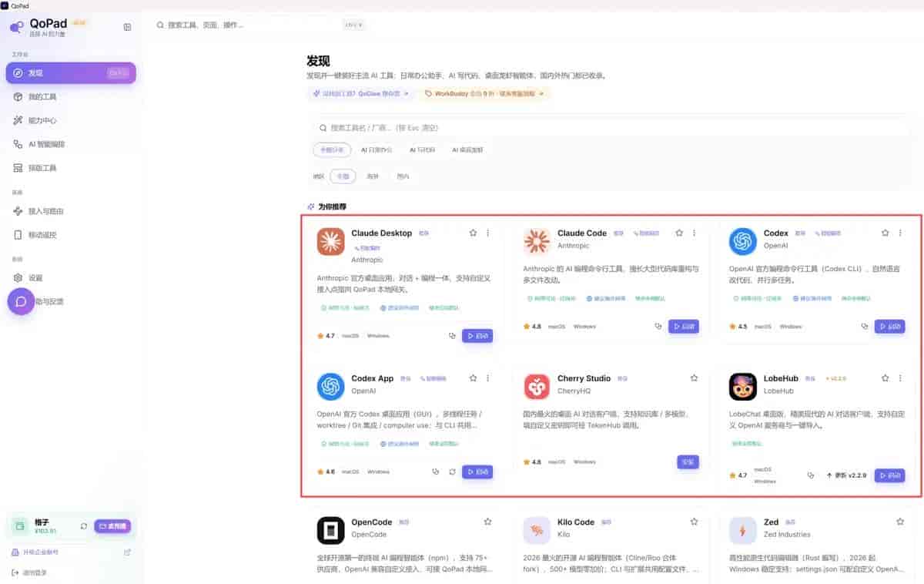Open 升级企业版 link

pyautogui.click(x=40, y=552)
